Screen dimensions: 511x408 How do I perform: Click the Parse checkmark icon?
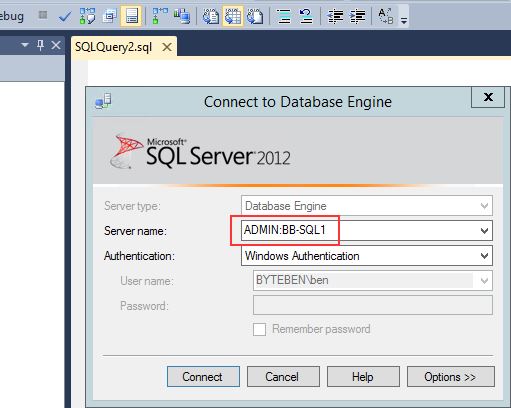(x=64, y=16)
